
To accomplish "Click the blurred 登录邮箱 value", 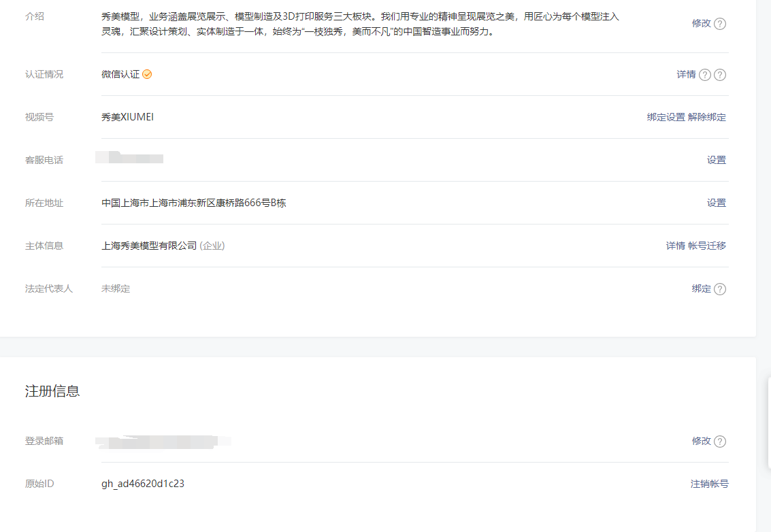I will point(163,442).
